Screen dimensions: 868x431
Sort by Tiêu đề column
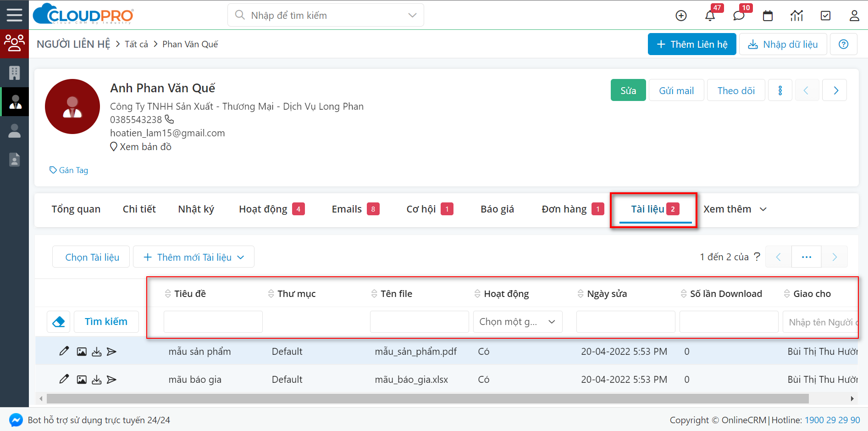click(x=185, y=294)
